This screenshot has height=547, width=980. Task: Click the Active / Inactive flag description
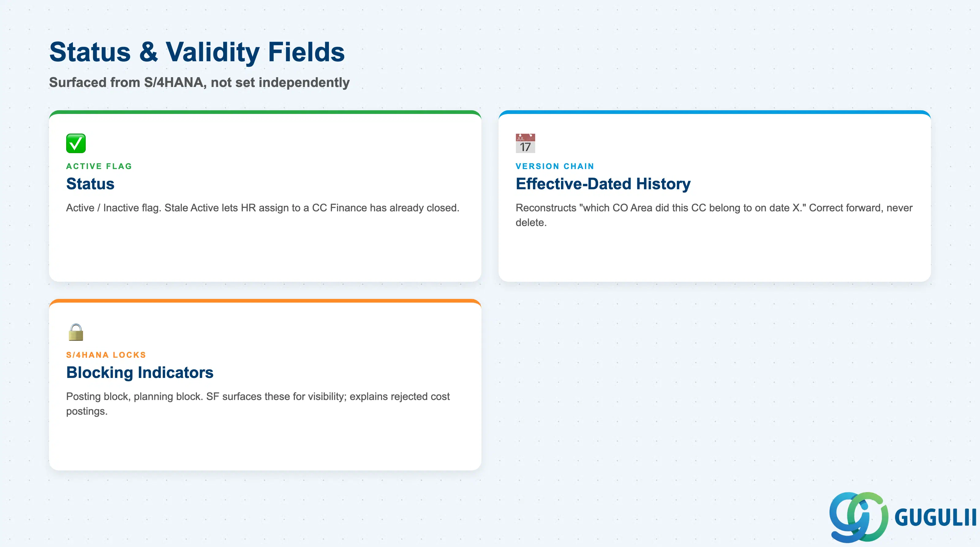262,208
